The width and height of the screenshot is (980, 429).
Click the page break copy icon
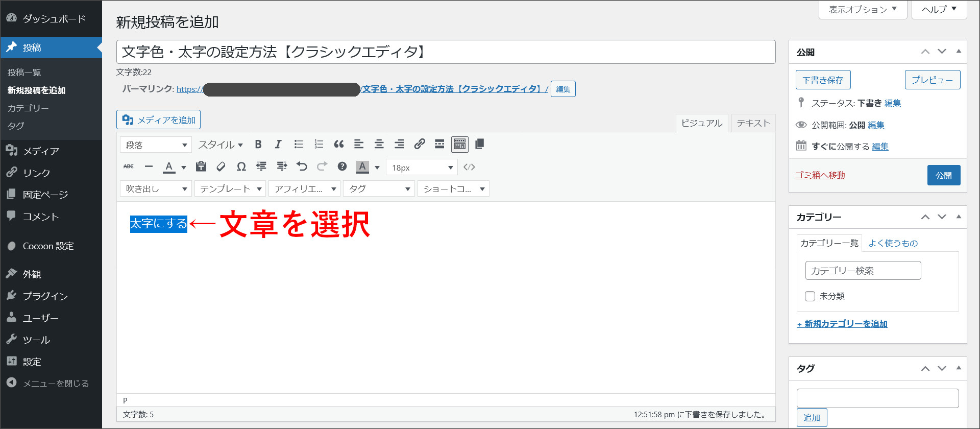(479, 145)
